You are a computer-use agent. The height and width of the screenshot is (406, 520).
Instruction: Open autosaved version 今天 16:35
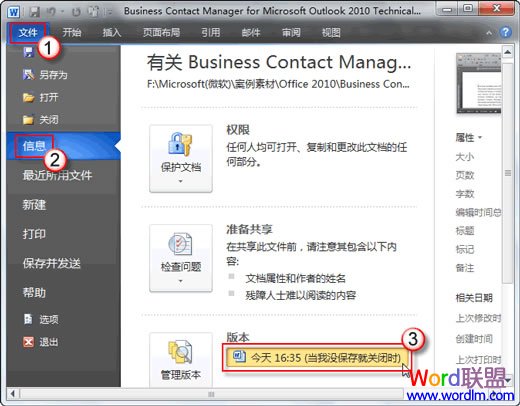(317, 358)
